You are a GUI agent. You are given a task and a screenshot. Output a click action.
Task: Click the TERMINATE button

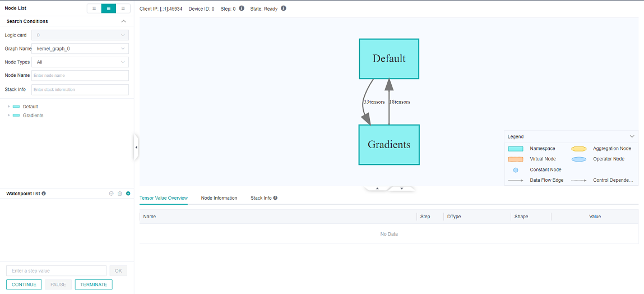94,284
